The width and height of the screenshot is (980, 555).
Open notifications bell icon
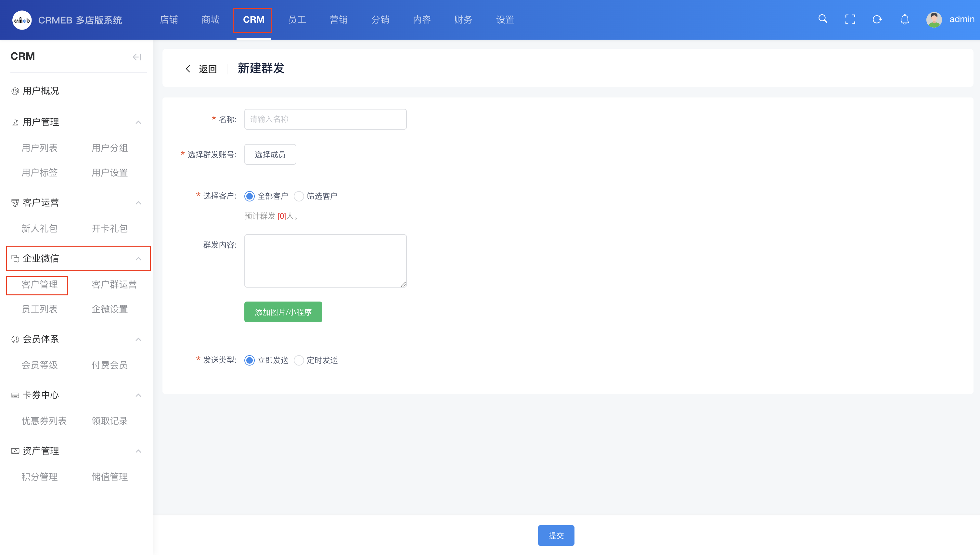905,19
